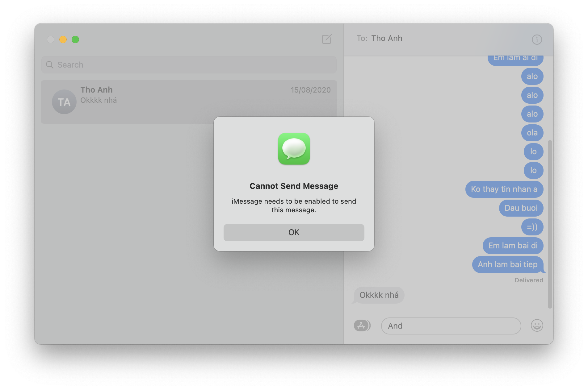Open the App Store apps button
This screenshot has height=390, width=588.
click(362, 326)
